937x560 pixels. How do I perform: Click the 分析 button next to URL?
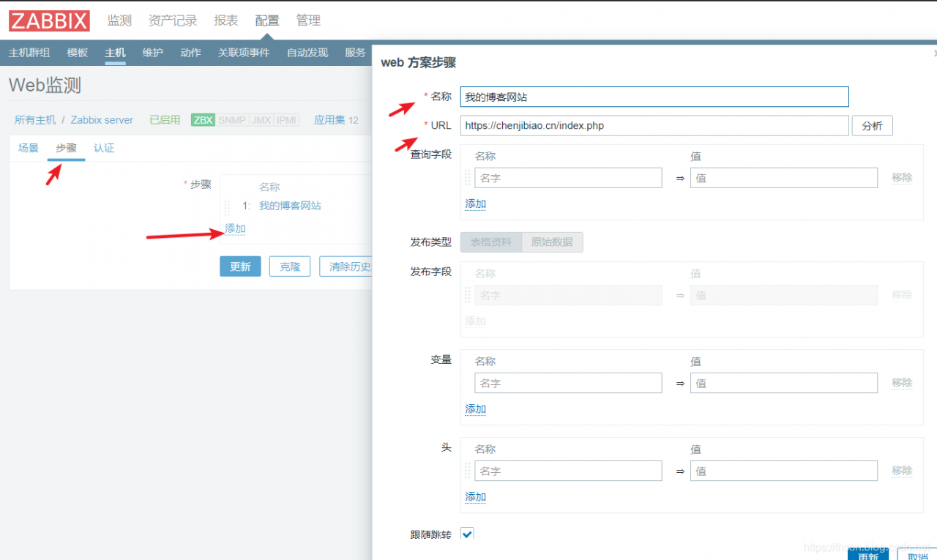pyautogui.click(x=873, y=126)
